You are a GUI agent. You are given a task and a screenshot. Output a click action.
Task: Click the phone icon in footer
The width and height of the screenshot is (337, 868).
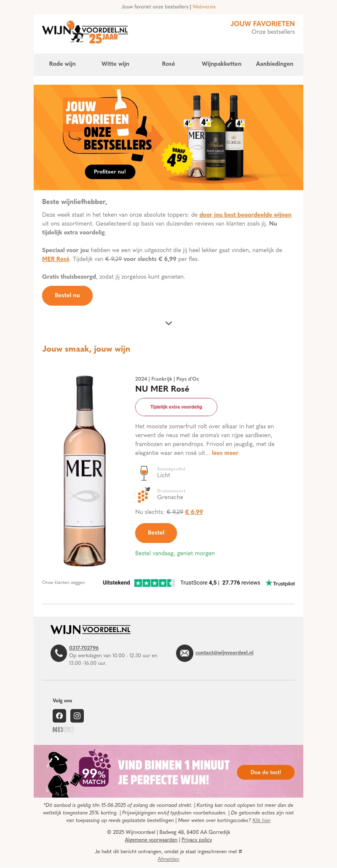point(59,653)
